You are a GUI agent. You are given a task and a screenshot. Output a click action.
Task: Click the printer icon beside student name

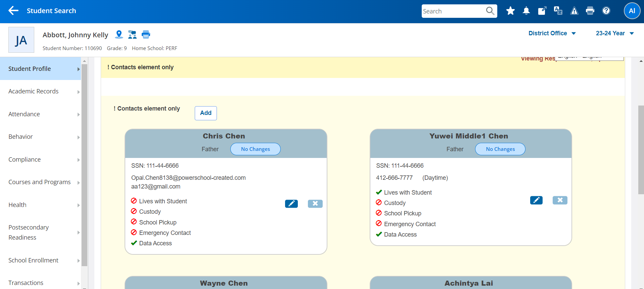146,34
